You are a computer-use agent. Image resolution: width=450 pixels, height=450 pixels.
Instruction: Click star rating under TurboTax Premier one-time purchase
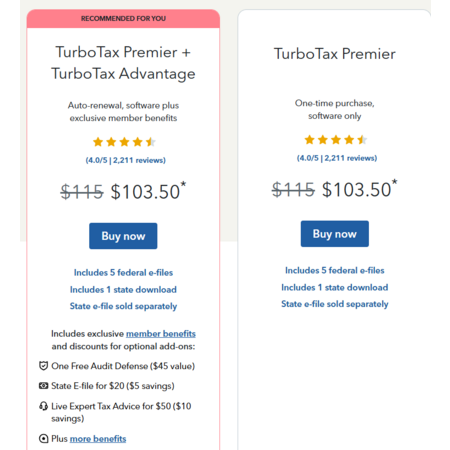click(x=336, y=140)
